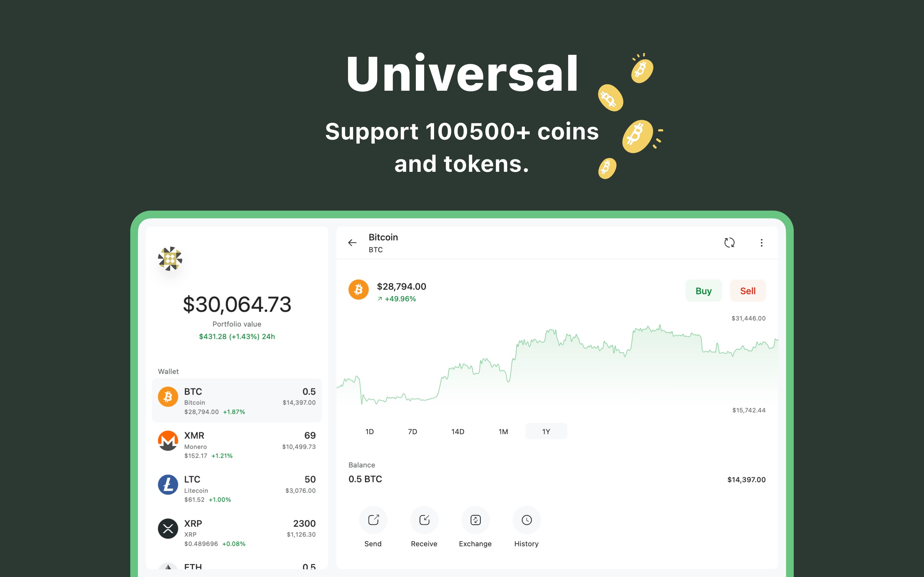Click the Buy button for Bitcoin
This screenshot has height=577, width=924.
(x=704, y=290)
